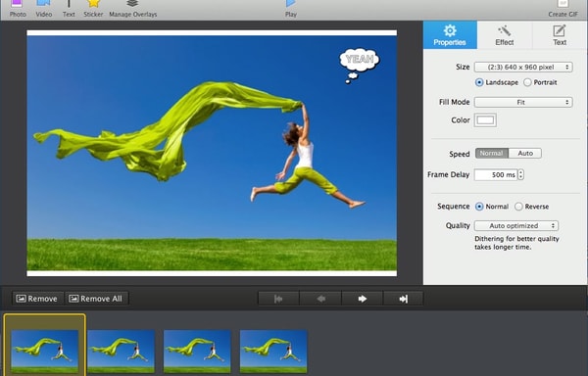Choose Reverse sequence order
The height and width of the screenshot is (376, 588).
[x=531, y=207]
